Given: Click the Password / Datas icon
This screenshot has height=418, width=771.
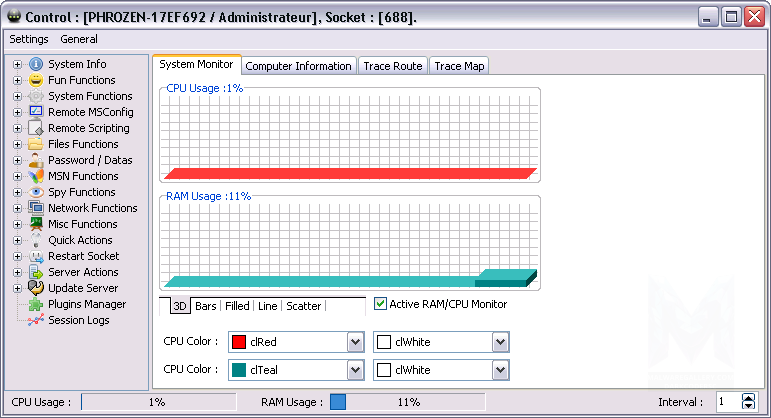Looking at the screenshot, I should pyautogui.click(x=36, y=160).
